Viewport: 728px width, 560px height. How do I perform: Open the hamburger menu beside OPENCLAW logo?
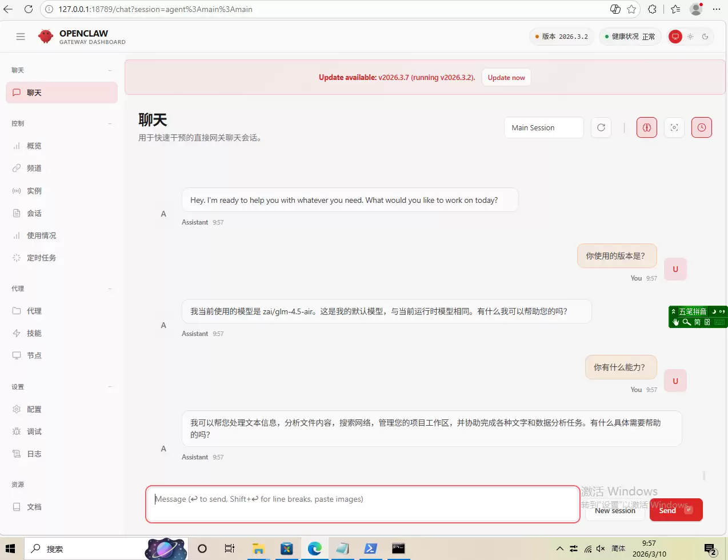click(21, 36)
